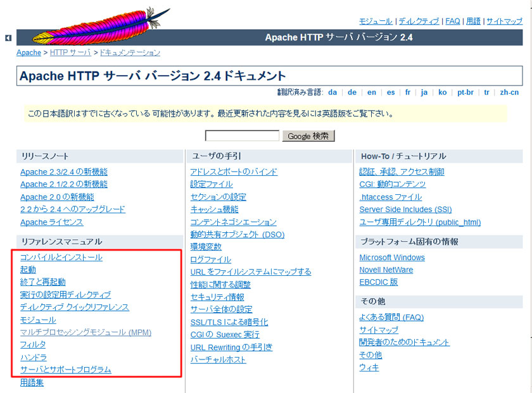Switch language to fr
The width and height of the screenshot is (532, 393).
[408, 92]
